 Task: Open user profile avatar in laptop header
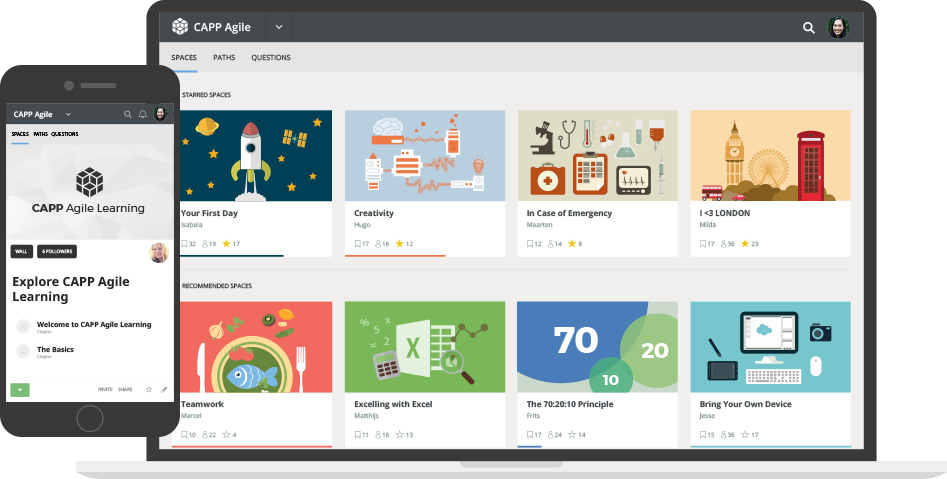[x=838, y=27]
